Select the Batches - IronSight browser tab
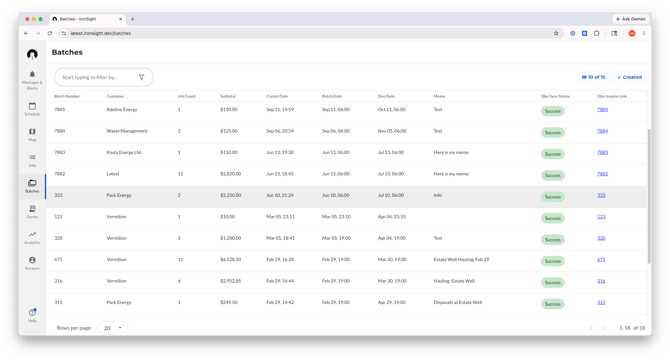 tap(87, 19)
